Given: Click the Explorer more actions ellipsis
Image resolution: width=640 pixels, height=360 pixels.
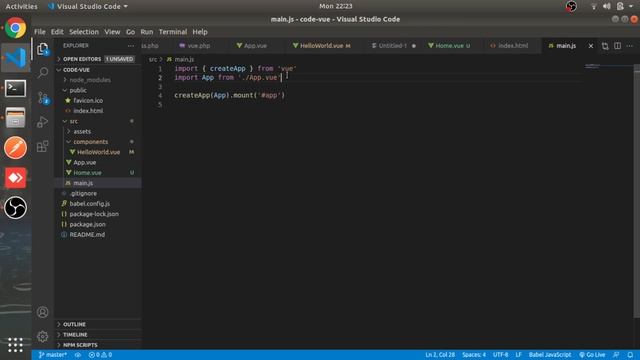Looking at the screenshot, I should (x=131, y=46).
